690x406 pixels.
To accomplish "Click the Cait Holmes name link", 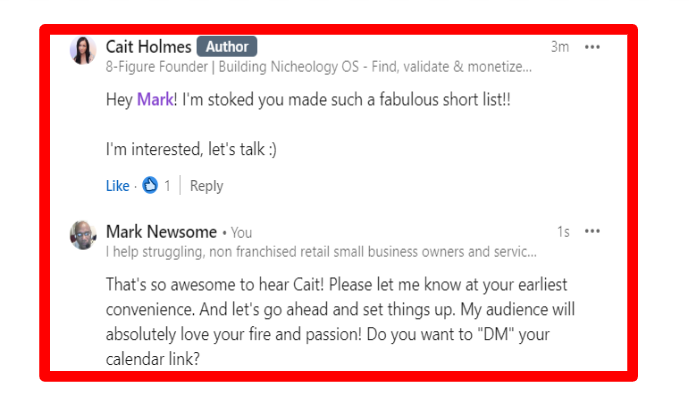I will pos(148,46).
